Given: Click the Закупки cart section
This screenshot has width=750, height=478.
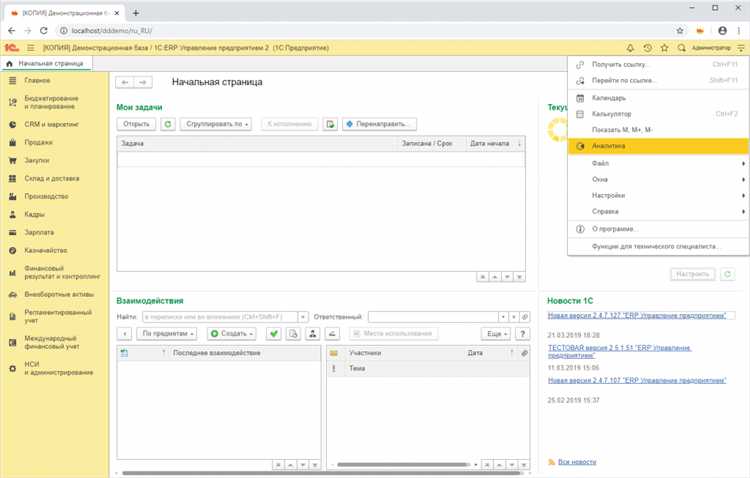Looking at the screenshot, I should pyautogui.click(x=38, y=159).
